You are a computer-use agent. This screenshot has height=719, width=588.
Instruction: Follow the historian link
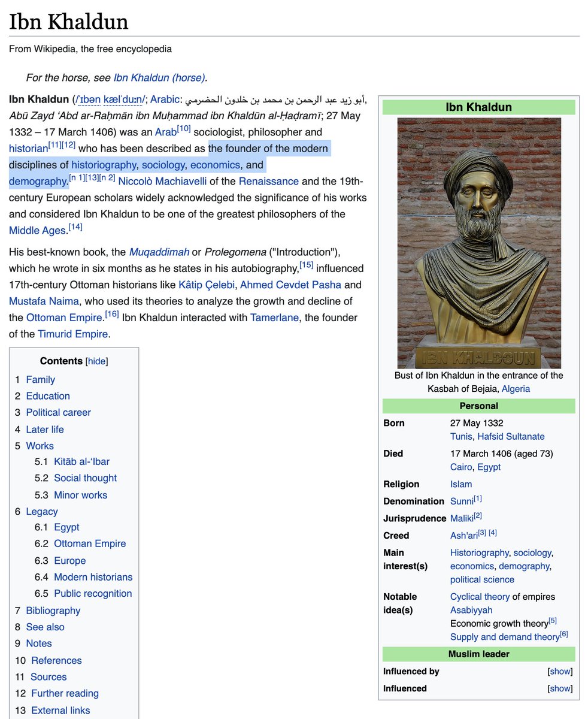point(28,148)
